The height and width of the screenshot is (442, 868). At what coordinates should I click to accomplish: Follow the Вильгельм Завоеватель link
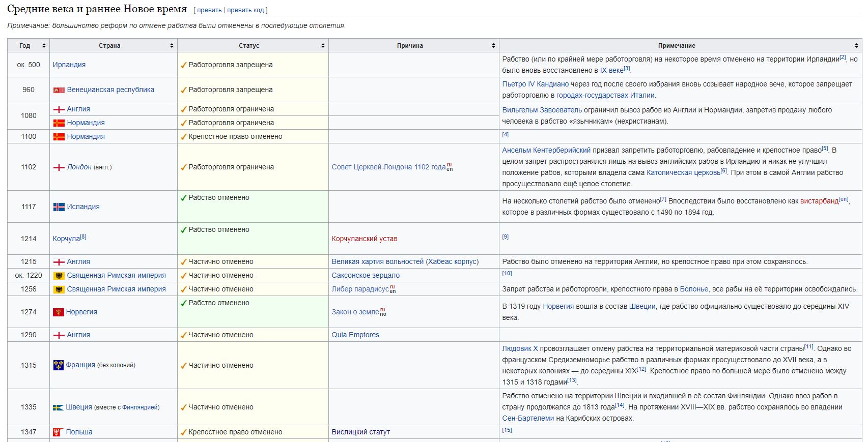542,110
